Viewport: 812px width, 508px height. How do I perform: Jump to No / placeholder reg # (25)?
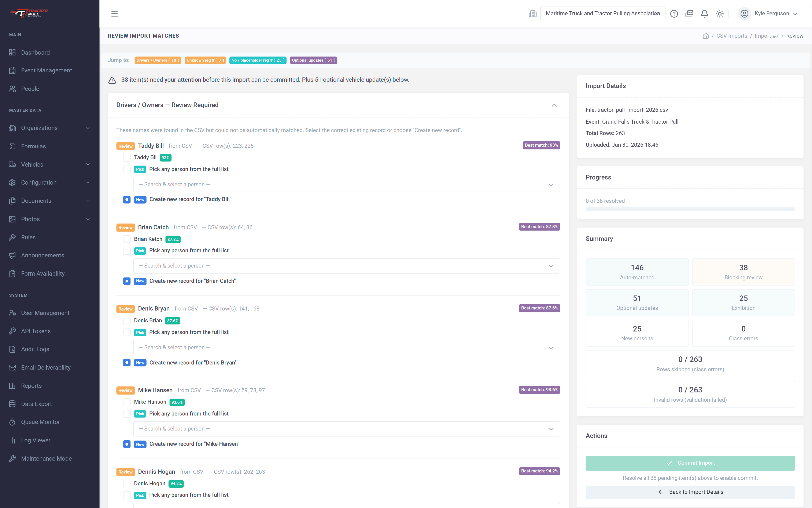click(x=258, y=61)
